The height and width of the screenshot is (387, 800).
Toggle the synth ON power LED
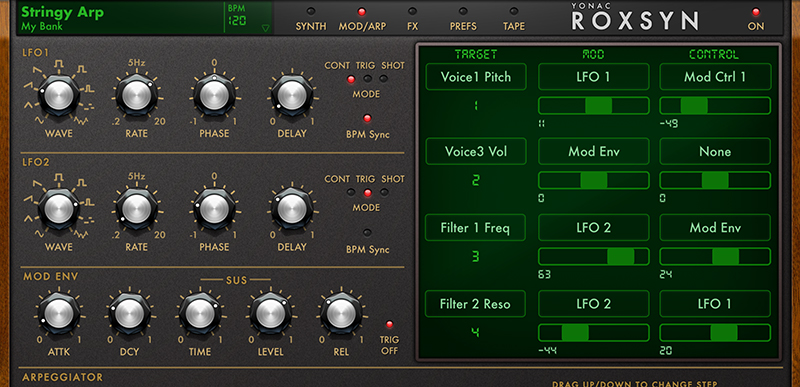(756, 12)
